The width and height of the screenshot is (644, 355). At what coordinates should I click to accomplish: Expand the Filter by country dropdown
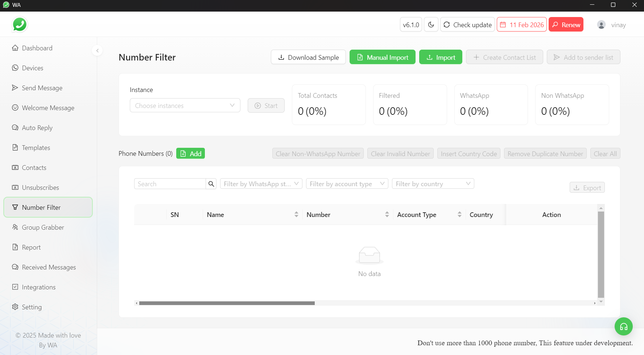[x=433, y=184]
